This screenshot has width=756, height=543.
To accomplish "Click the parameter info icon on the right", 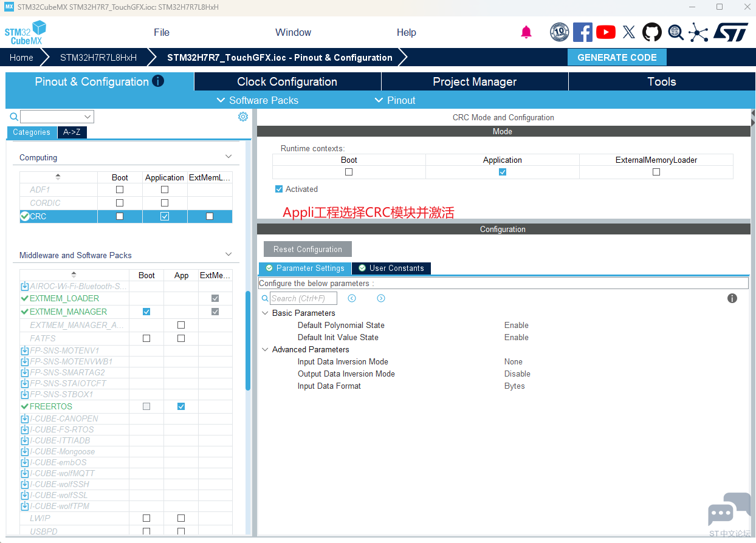I will pos(732,298).
